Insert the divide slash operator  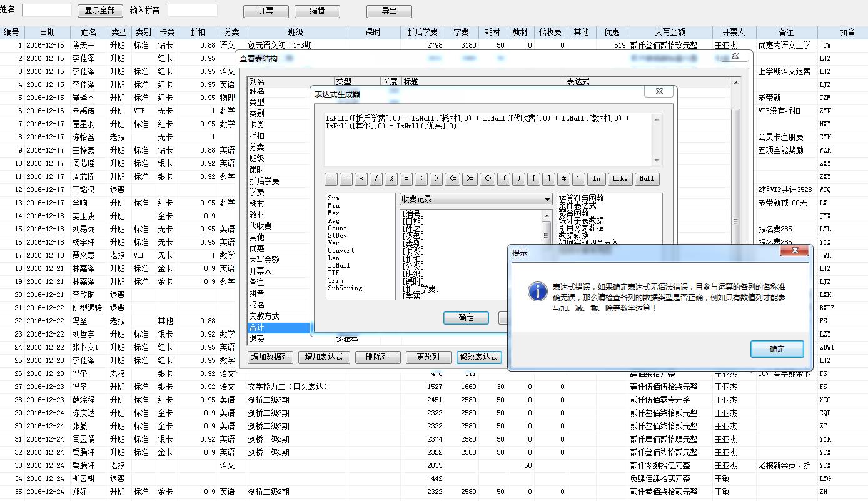pyautogui.click(x=376, y=179)
